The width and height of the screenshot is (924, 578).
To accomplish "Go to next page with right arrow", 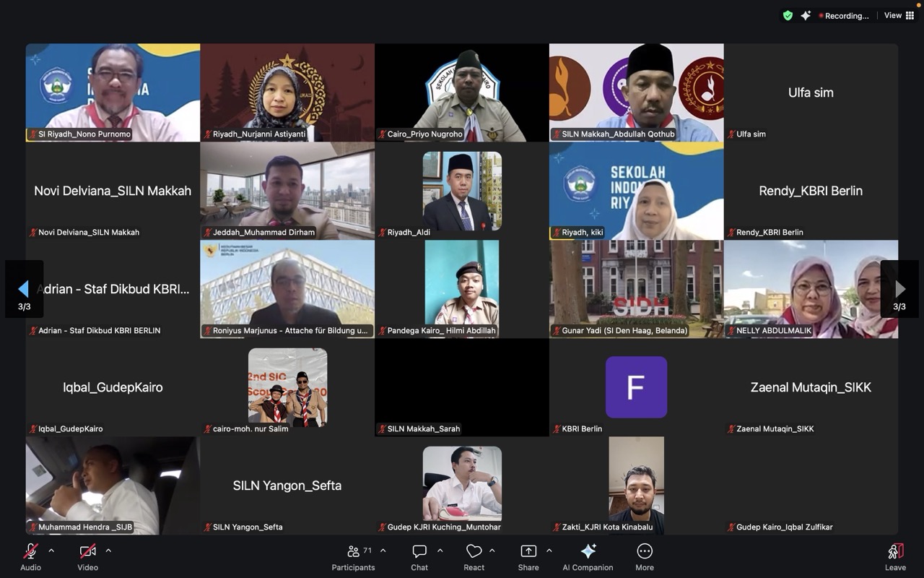I will 899,289.
